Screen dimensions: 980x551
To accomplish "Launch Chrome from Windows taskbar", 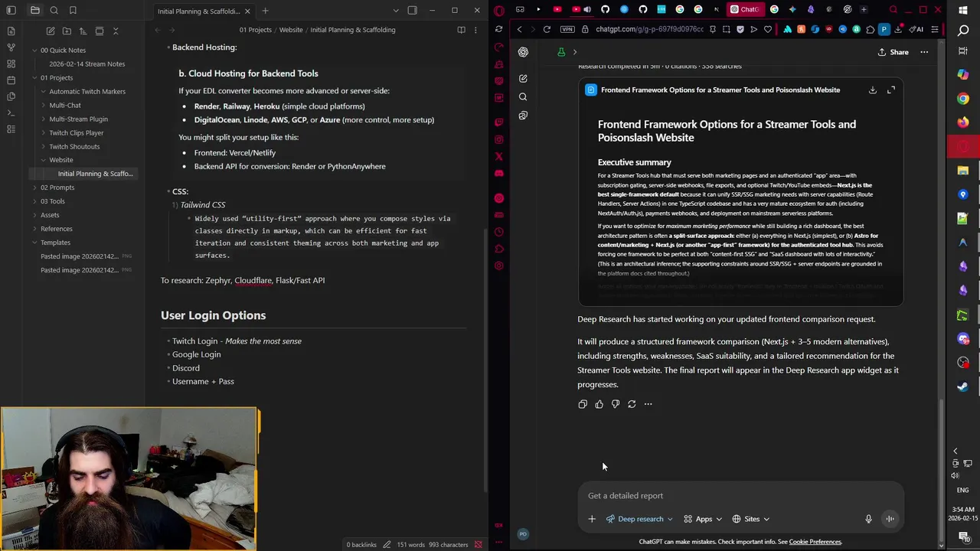I will 963,99.
